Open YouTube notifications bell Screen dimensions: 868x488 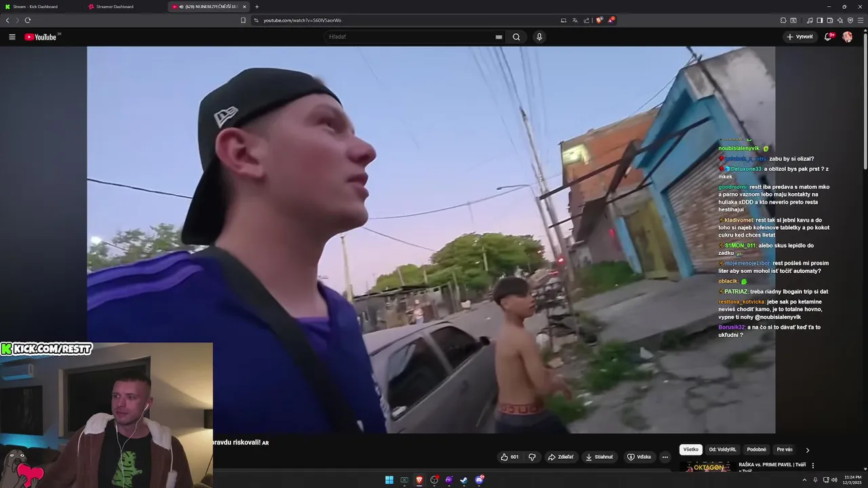(x=828, y=37)
